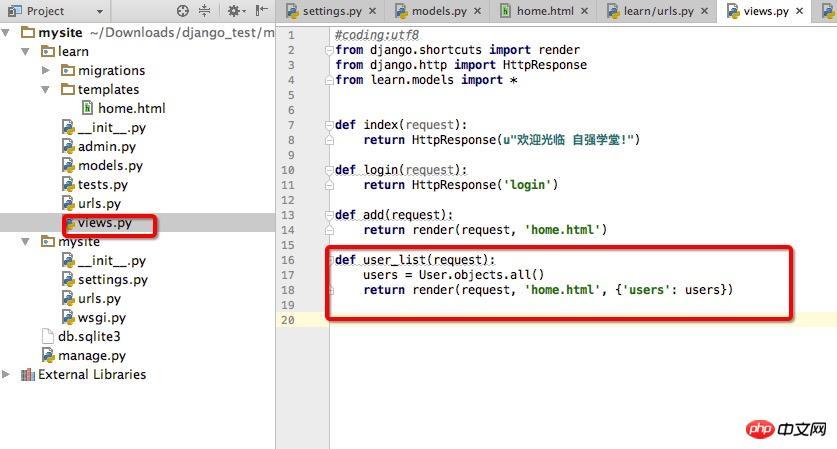
Task: Click the HTML icon on home.html tab
Action: click(x=505, y=11)
